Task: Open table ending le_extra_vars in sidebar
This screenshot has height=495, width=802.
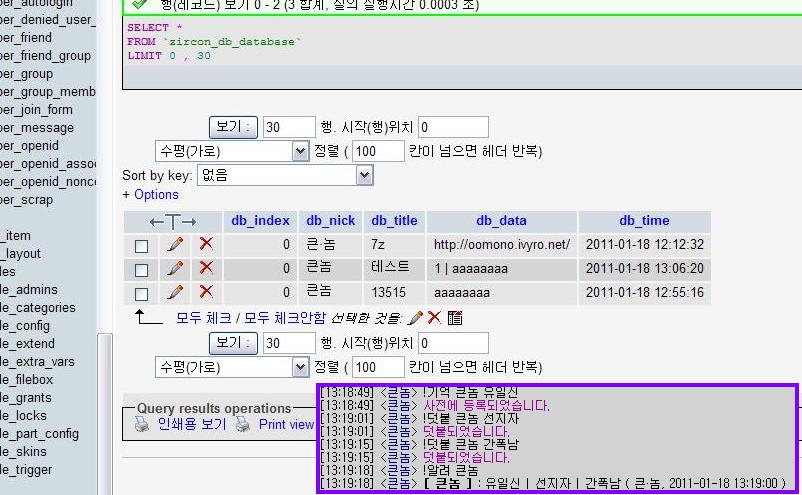Action: pos(37,362)
